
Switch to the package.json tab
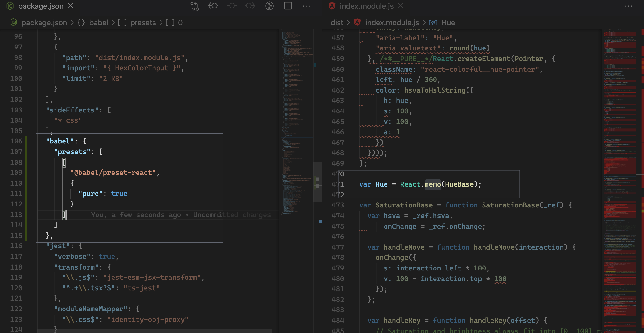pyautogui.click(x=41, y=6)
